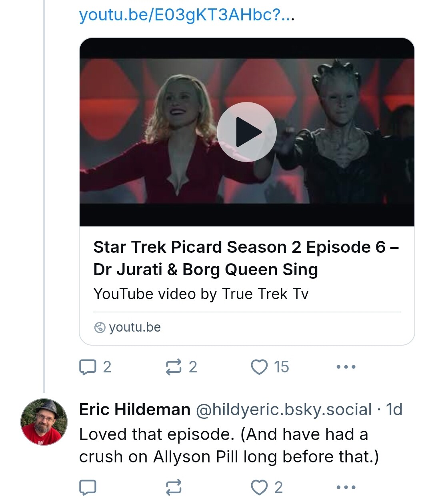Like the post with 15 likes

pos(259,367)
